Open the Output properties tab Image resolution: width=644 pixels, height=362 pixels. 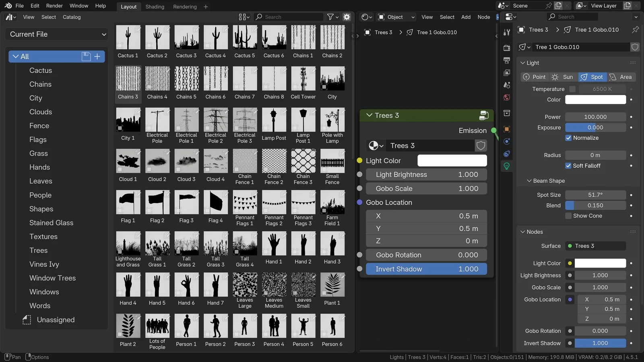pyautogui.click(x=507, y=60)
